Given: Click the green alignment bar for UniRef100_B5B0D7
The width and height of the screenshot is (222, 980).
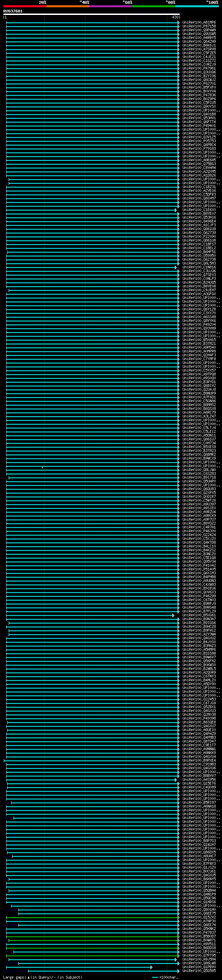Looking at the screenshot, I should 93,937.
